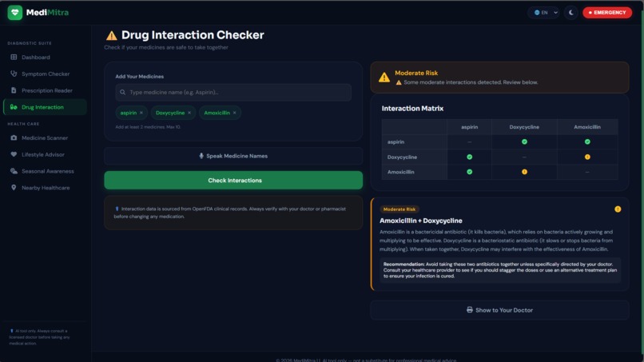Screen dimensions: 644x362
Task: Click the medicine name search field
Action: click(233, 93)
